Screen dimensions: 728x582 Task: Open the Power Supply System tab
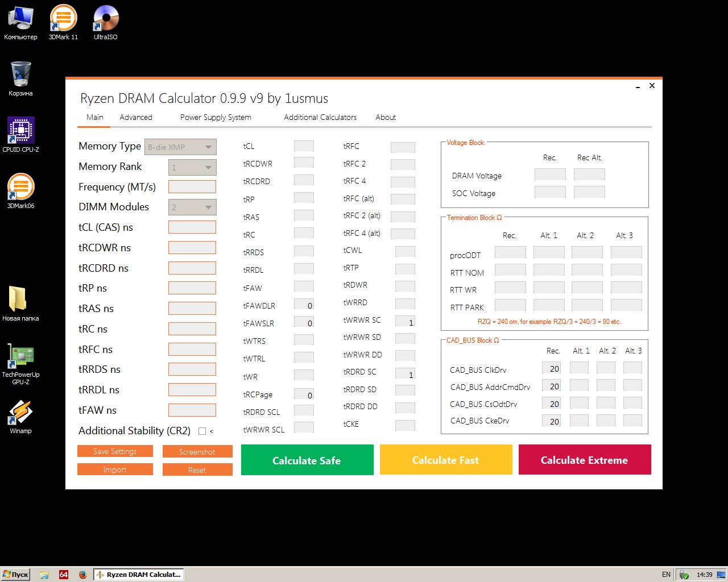[x=216, y=118]
